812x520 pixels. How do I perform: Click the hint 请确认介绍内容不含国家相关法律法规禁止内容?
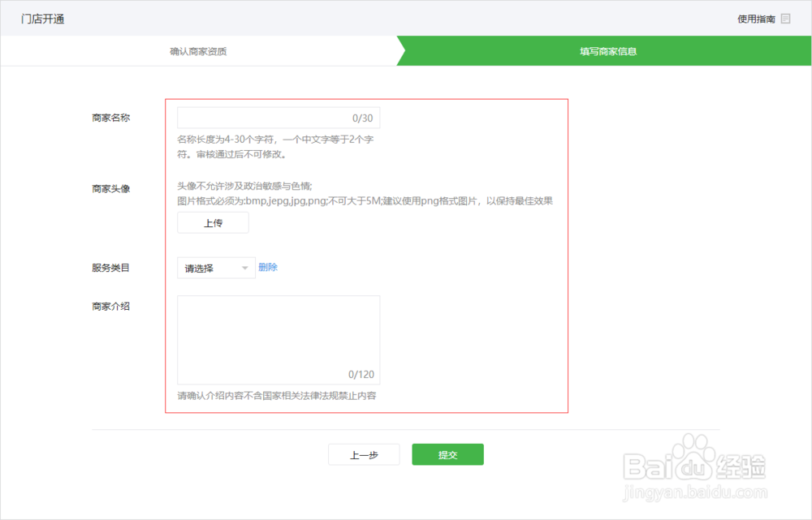click(x=277, y=396)
